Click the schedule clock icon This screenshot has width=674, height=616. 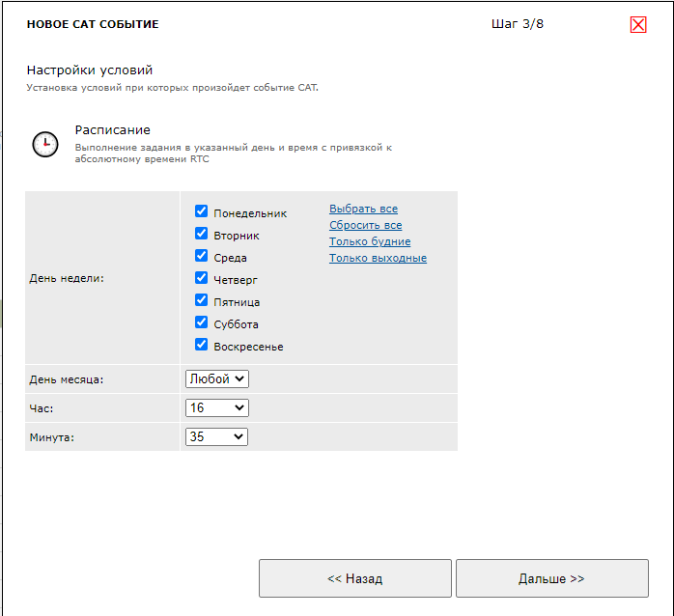pyautogui.click(x=45, y=144)
